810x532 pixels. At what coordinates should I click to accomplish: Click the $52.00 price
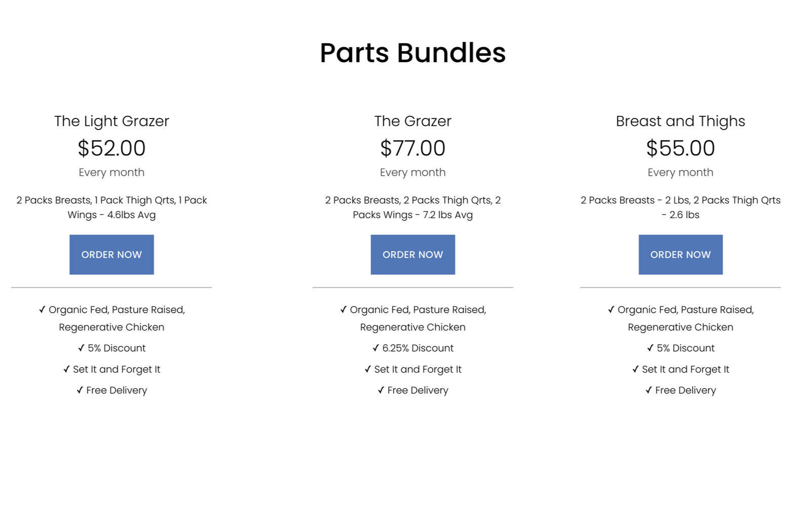tap(111, 148)
